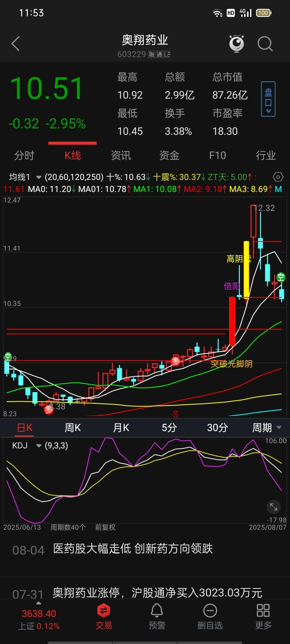Tap 十震%: 30.37 indicator value
The image size is (290, 644).
pos(179,177)
